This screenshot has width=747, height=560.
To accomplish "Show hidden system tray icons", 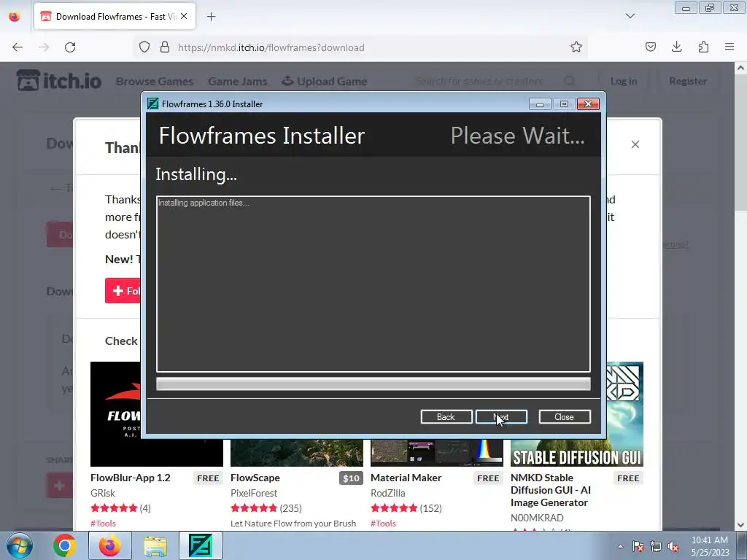I will (620, 546).
